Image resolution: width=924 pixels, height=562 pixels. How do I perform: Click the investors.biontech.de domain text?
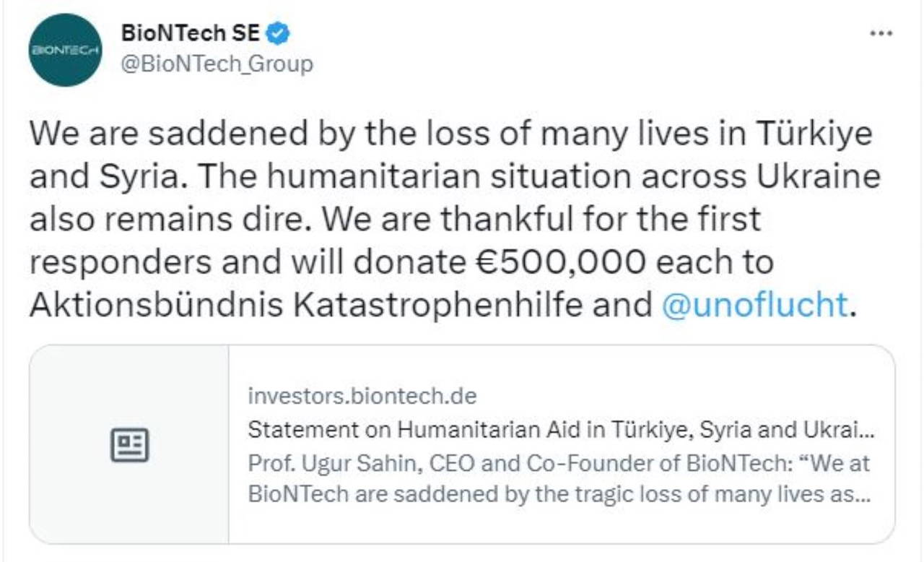[362, 397]
